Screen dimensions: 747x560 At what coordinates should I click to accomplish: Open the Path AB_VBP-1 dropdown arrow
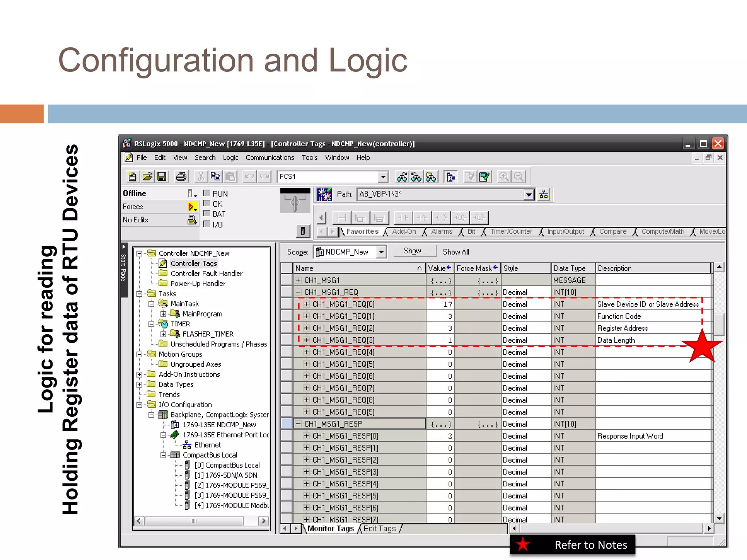point(529,194)
